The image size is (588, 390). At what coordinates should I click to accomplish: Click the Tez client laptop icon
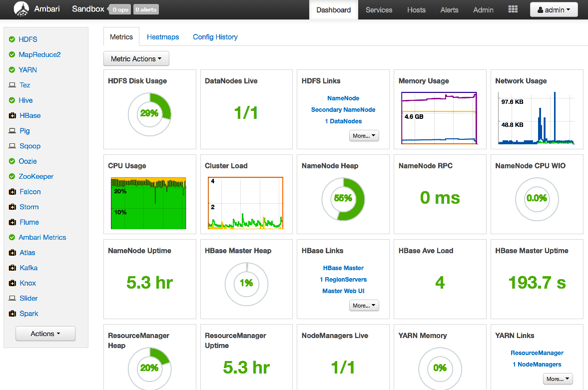[x=12, y=85]
